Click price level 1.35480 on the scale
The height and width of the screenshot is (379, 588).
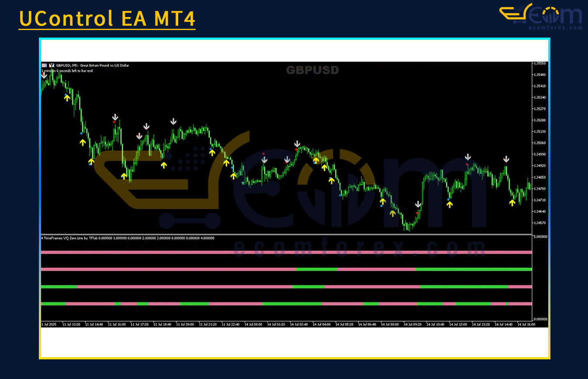[x=541, y=75]
